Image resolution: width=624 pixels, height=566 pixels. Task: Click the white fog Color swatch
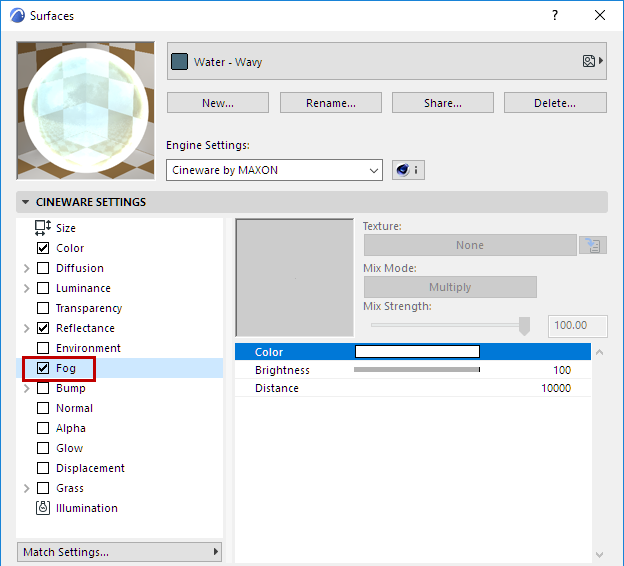[x=417, y=351]
